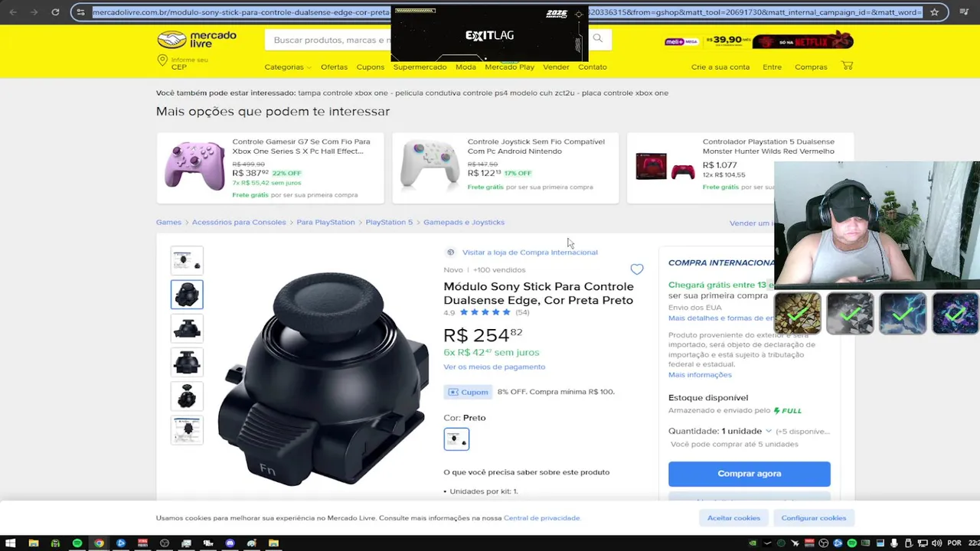This screenshot has height=551, width=980.
Task: Open the Configurar cookies button
Action: tap(813, 518)
